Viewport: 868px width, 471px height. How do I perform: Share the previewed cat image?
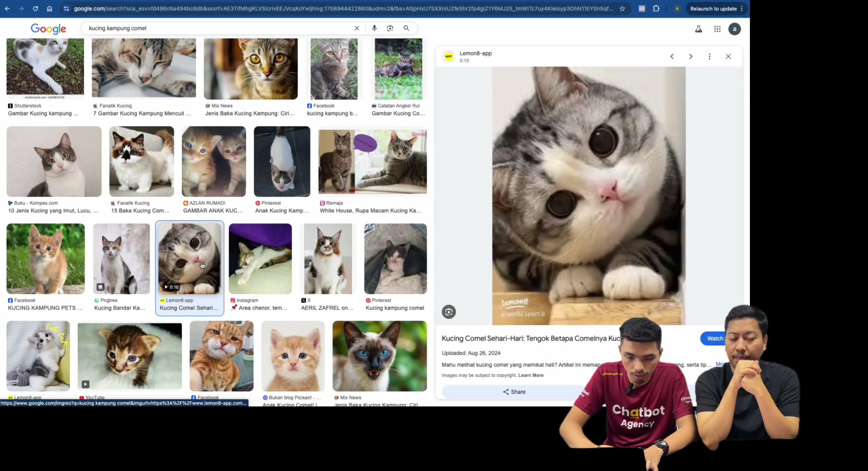(x=514, y=392)
